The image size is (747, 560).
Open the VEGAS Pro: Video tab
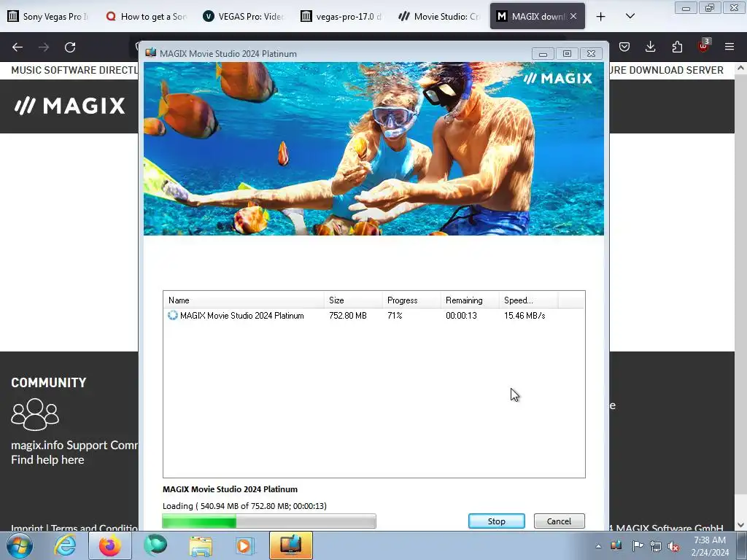pos(244,16)
